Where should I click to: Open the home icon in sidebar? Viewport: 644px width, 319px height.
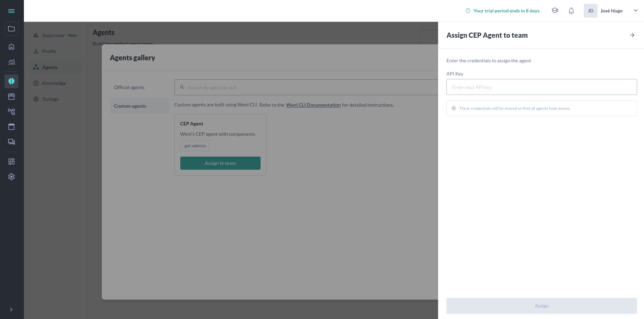pos(11,47)
